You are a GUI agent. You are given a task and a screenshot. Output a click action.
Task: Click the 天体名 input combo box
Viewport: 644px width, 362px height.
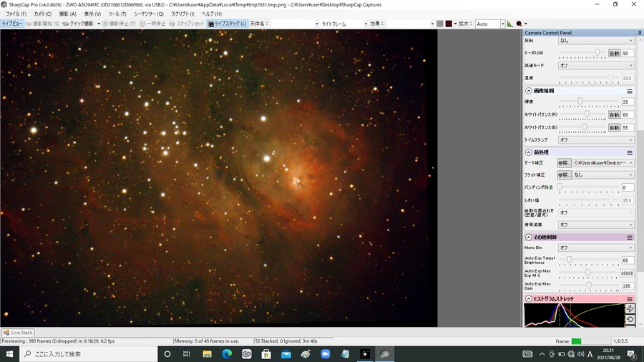click(x=295, y=24)
